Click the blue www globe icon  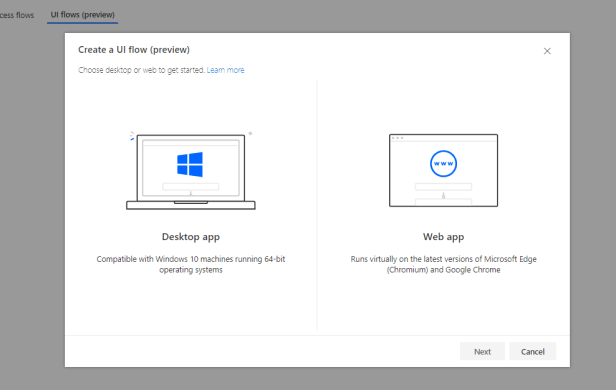coord(443,163)
